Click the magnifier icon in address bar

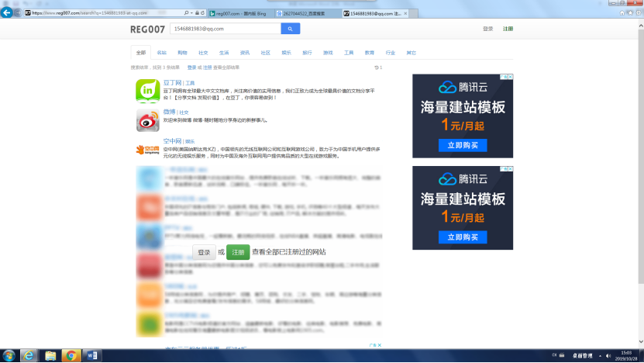coord(187,13)
